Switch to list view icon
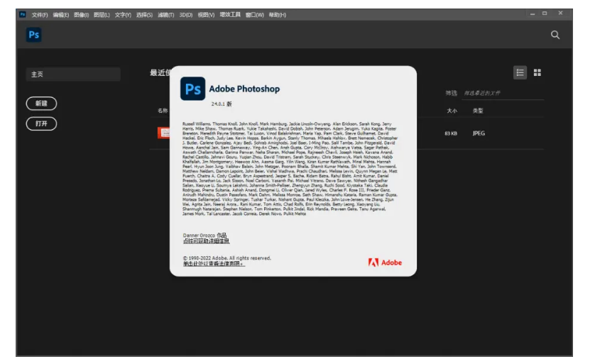 tap(520, 72)
